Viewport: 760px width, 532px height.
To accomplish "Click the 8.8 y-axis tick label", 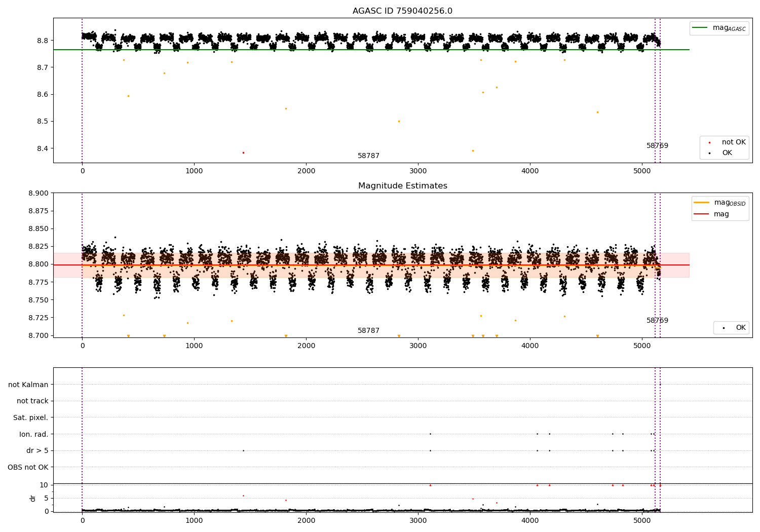I will pyautogui.click(x=44, y=41).
